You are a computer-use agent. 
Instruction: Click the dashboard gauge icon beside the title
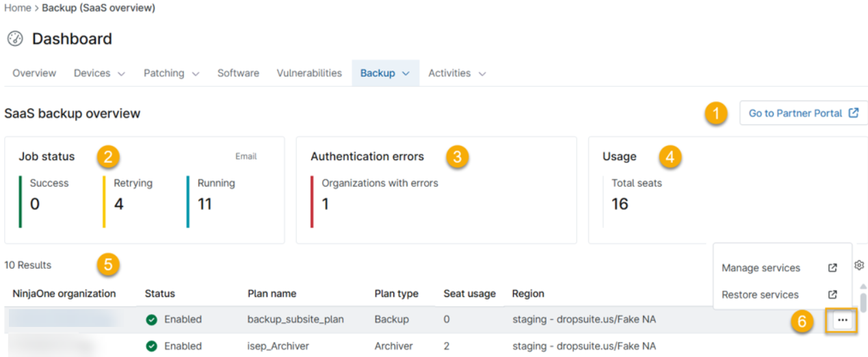click(x=15, y=39)
